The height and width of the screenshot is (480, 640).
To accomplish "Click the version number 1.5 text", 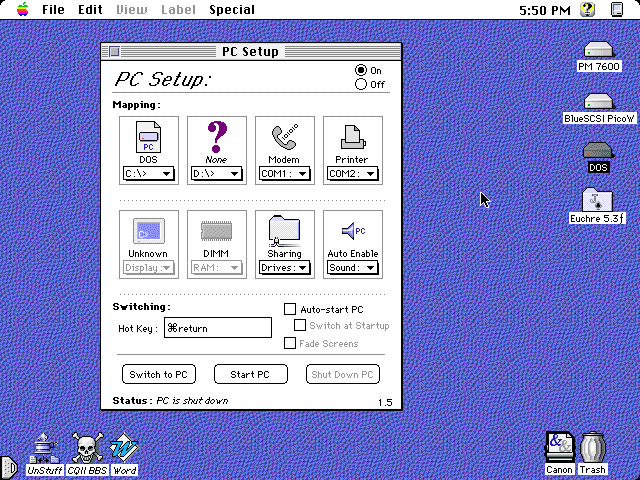I will pos(385,403).
